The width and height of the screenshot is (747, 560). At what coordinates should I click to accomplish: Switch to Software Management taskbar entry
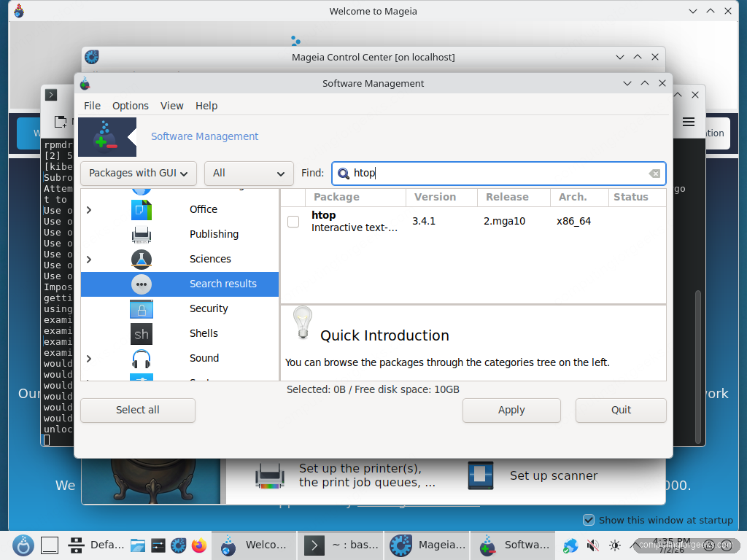(x=514, y=545)
